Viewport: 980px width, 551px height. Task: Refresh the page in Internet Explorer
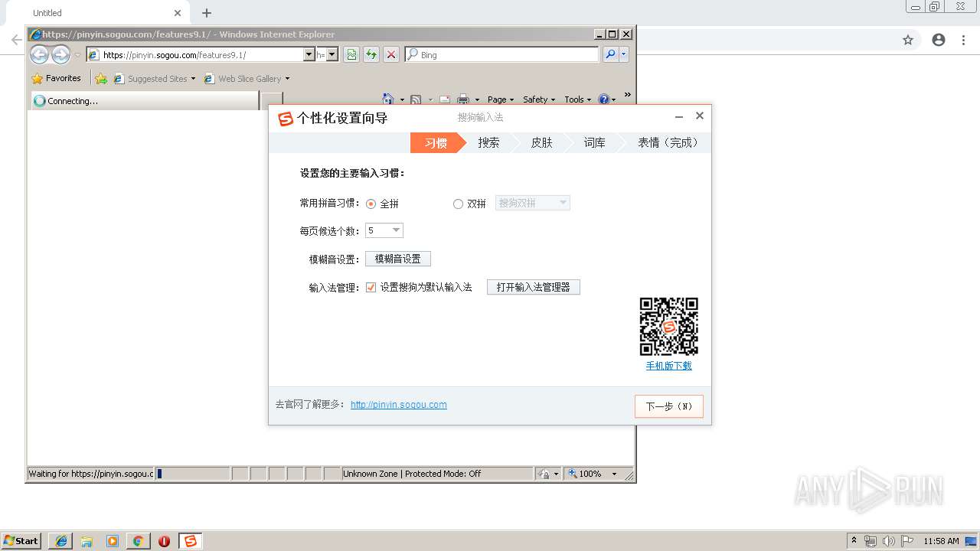371,54
